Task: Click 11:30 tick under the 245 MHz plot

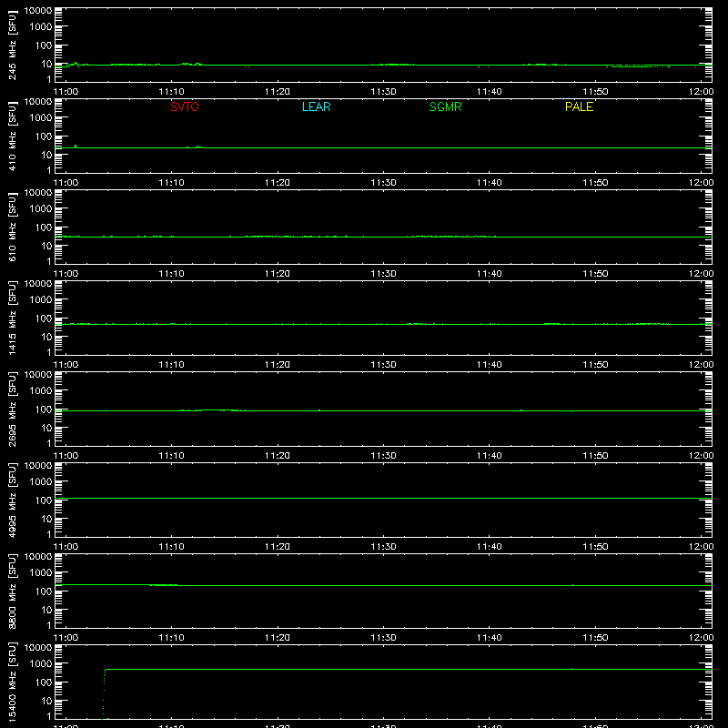Action: coord(383,92)
